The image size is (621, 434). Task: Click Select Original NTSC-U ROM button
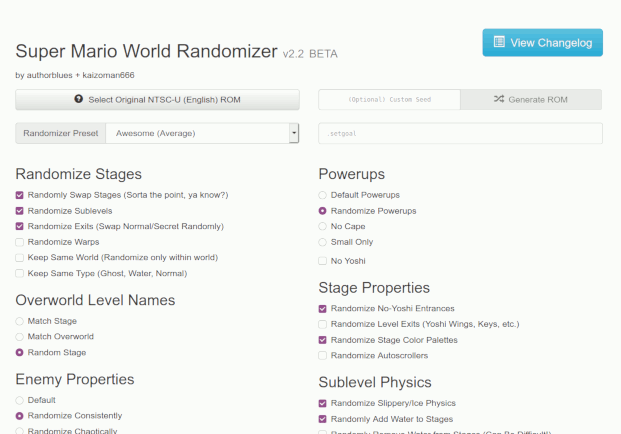click(157, 100)
